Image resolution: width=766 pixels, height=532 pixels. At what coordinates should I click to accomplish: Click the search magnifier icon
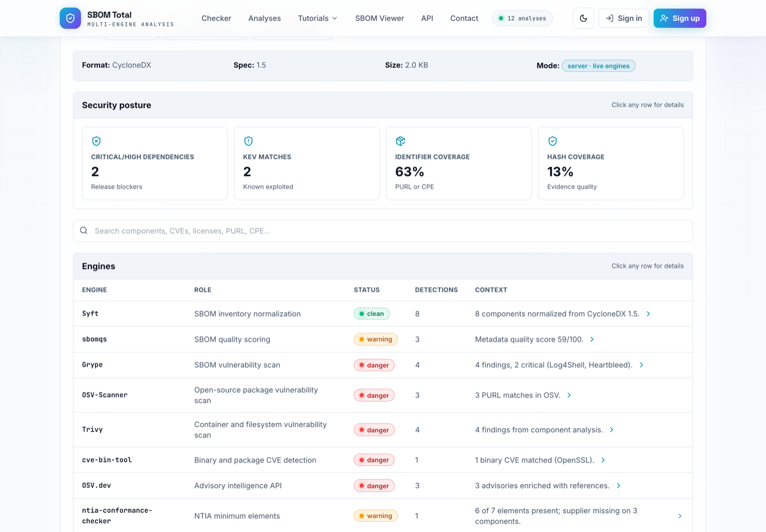click(x=84, y=230)
